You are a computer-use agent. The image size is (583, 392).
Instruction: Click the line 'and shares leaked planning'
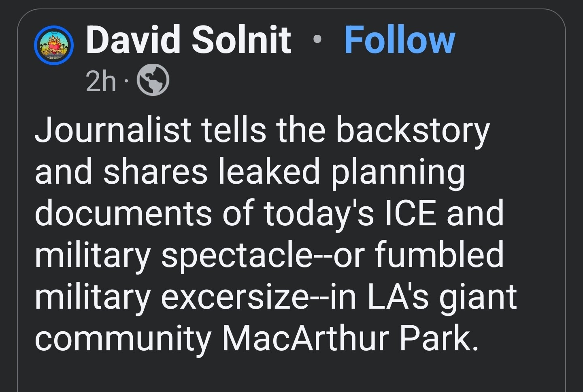point(250,172)
